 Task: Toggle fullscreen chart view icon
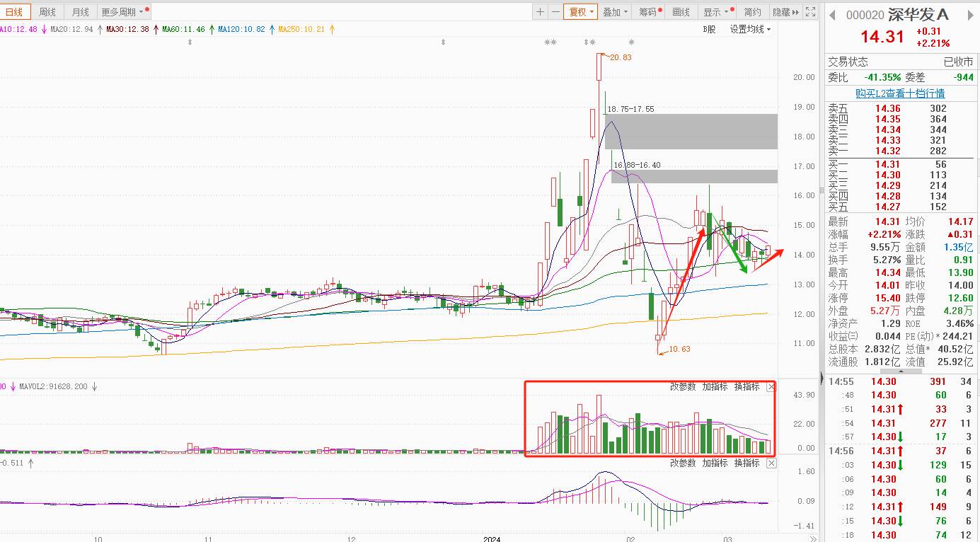pyautogui.click(x=811, y=12)
